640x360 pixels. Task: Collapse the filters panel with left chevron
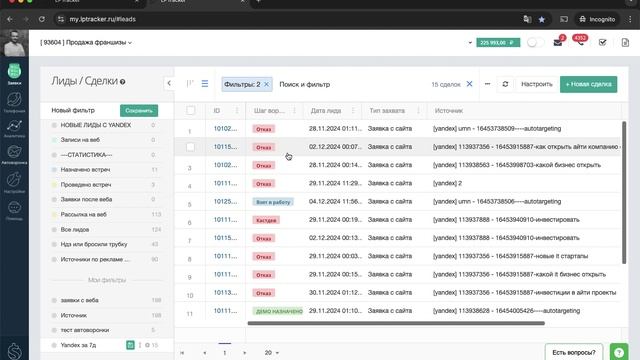tap(169, 84)
